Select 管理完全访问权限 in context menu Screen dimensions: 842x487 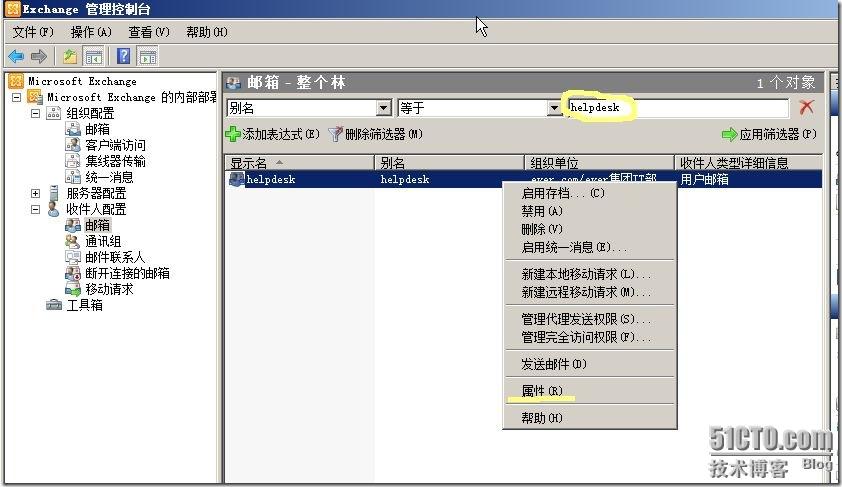(x=585, y=337)
